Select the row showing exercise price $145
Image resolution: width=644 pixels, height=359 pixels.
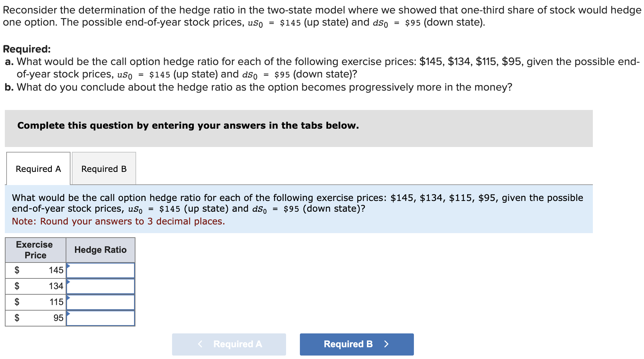[x=35, y=270]
